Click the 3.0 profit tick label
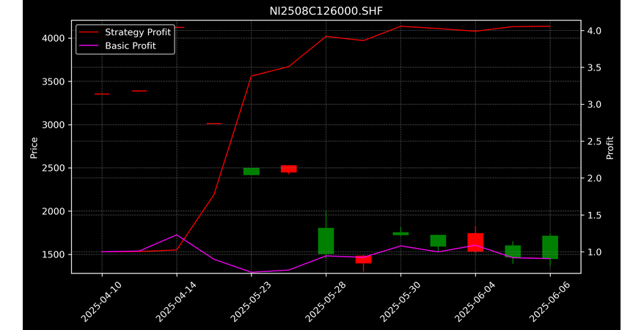 pyautogui.click(x=594, y=104)
